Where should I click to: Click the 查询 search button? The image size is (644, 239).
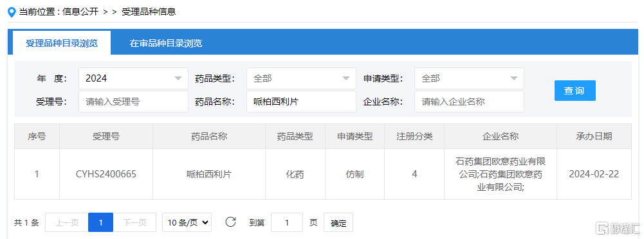575,91
